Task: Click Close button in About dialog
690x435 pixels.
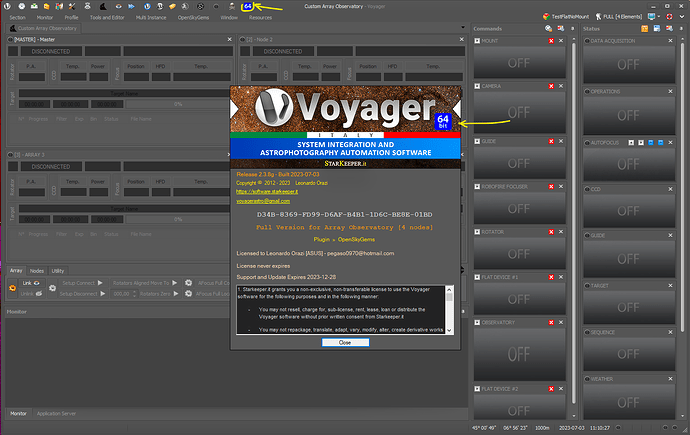Action: click(x=345, y=342)
